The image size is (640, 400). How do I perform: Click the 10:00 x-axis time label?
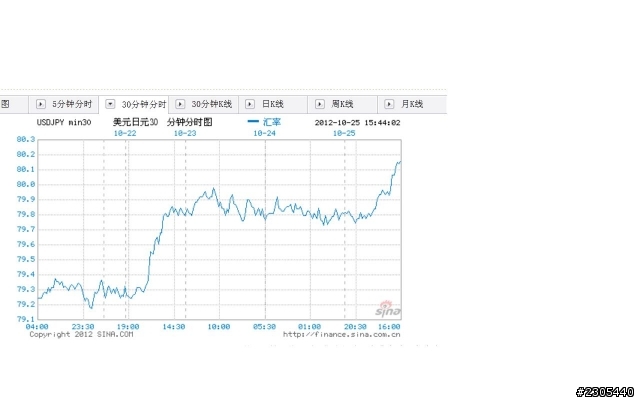pyautogui.click(x=219, y=327)
